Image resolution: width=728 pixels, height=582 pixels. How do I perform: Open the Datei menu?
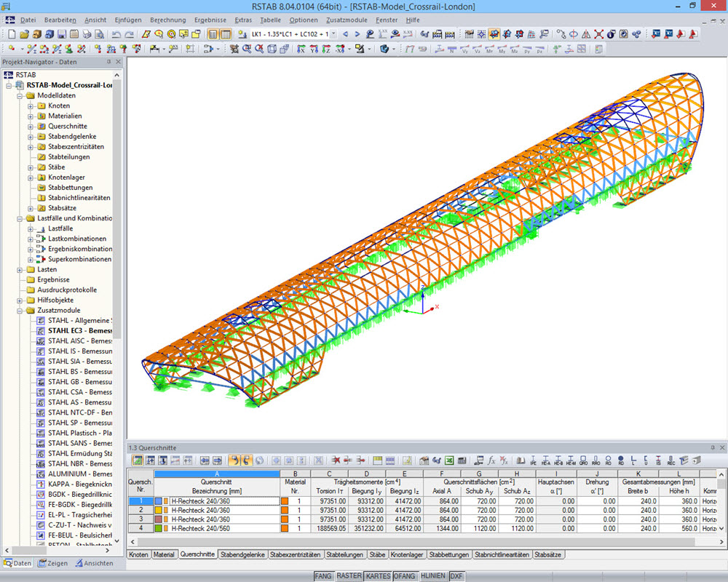28,20
